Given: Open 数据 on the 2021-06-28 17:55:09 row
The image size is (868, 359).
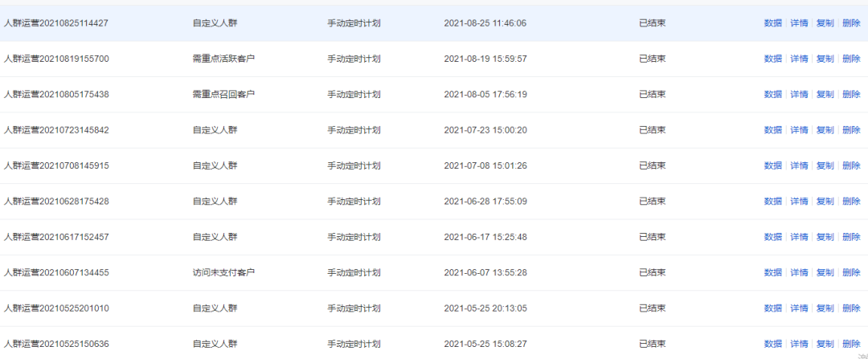Looking at the screenshot, I should (773, 202).
